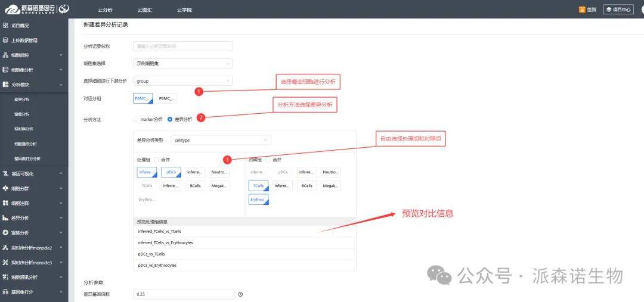Viewport: 644px width, 302px height.
Task: Tick the 对照组 合并 checkbox
Action: (x=268, y=160)
